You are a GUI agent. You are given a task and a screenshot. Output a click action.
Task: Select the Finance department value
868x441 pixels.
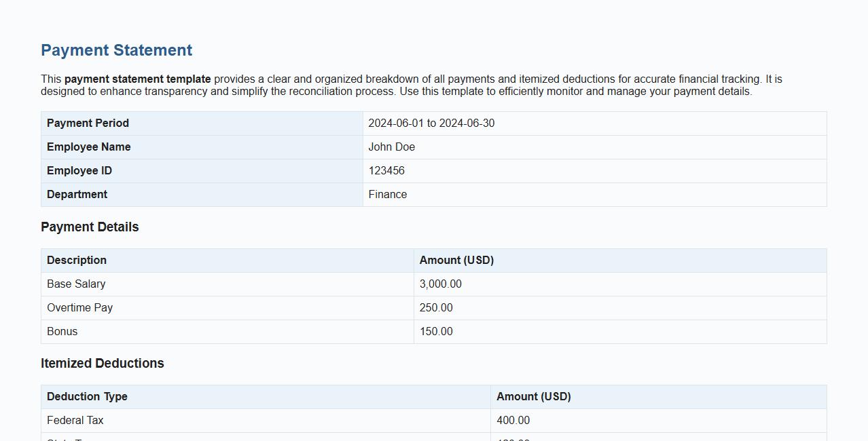[x=387, y=194]
